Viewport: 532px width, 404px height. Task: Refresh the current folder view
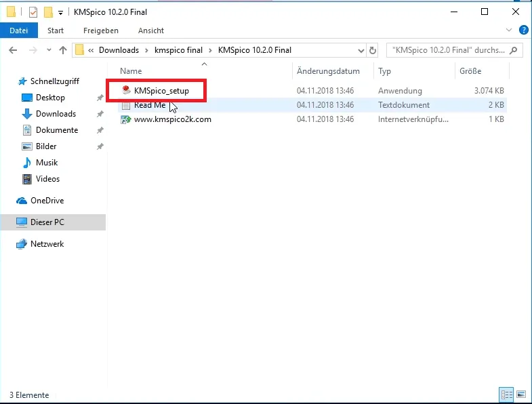point(373,51)
